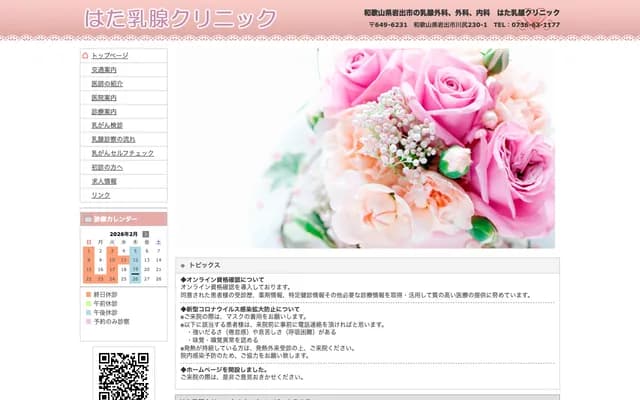The image size is (640, 400).
Task: Click the 午後休診 legend label
Action: 105,312
